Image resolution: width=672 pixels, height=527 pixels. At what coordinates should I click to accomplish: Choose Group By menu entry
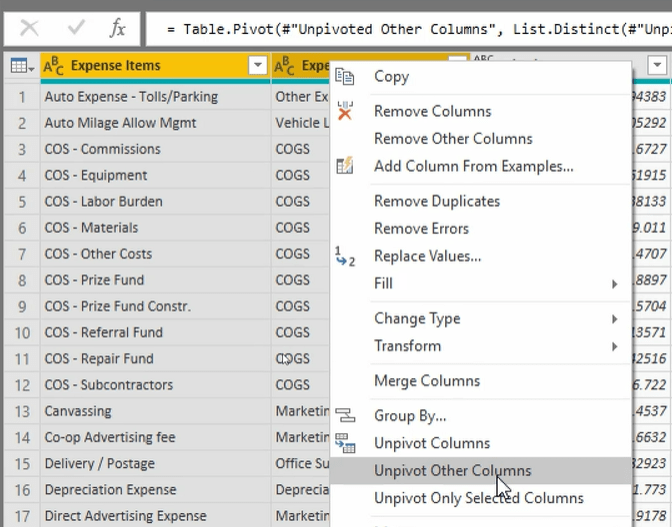point(481,416)
